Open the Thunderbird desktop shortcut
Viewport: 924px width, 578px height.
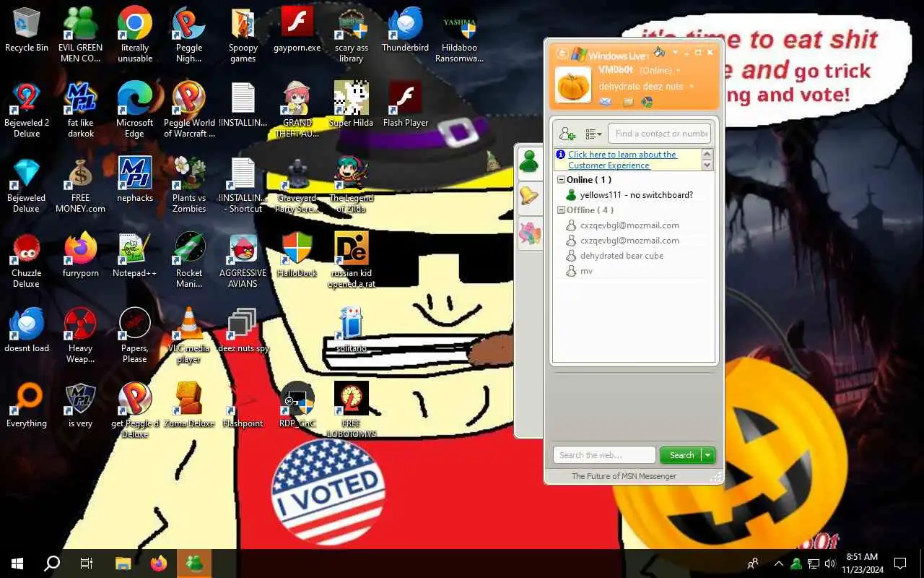(x=406, y=30)
